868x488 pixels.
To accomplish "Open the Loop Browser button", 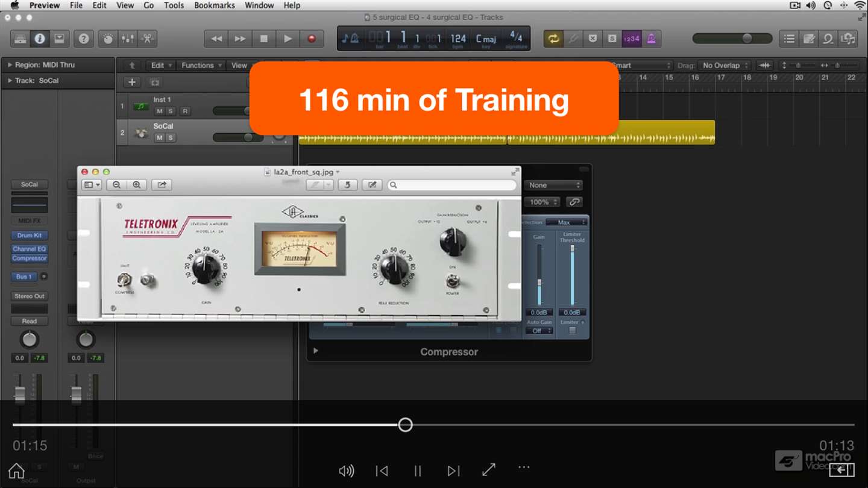I will [828, 39].
